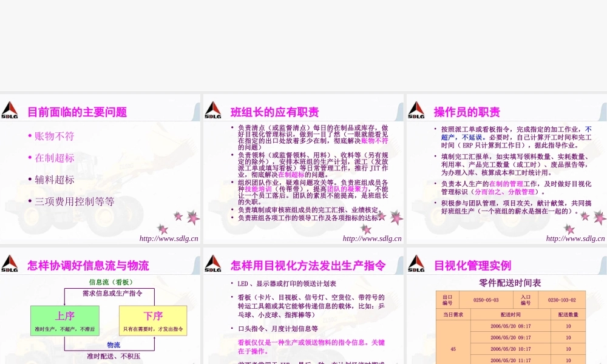Click the SDLG logo on the 怎样协调好信息流与物流 slide

10,264
